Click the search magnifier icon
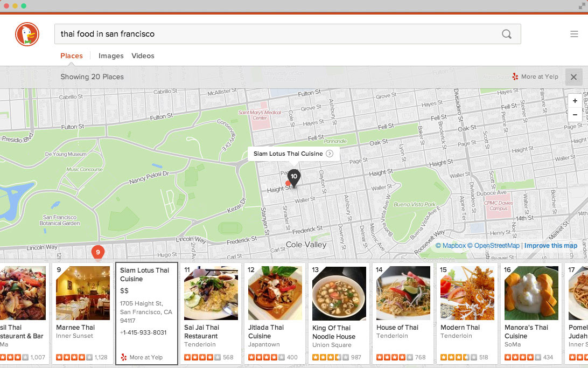Image resolution: width=588 pixels, height=368 pixels. tap(507, 34)
